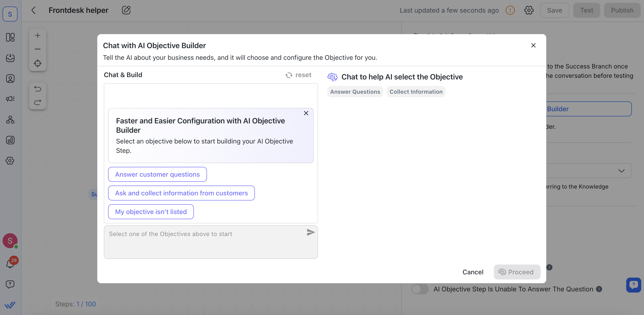Viewport: 644px width, 315px height.
Task: Choose Answer customer questions option
Action: click(x=157, y=174)
